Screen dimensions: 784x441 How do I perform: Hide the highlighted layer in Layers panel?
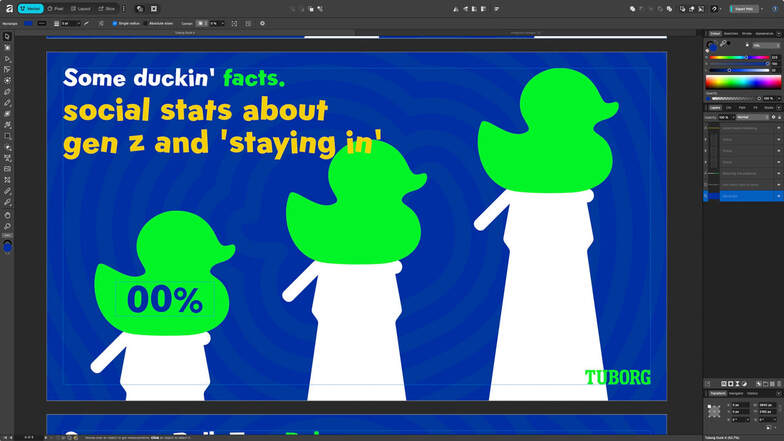[778, 196]
